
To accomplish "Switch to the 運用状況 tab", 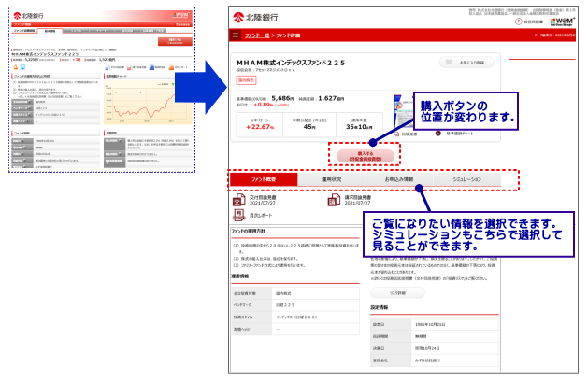I will (332, 179).
